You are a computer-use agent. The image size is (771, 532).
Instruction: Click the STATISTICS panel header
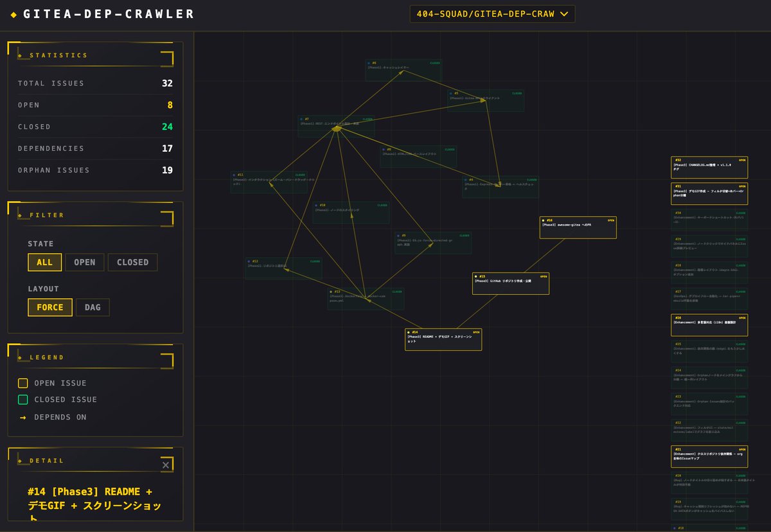tap(95, 55)
